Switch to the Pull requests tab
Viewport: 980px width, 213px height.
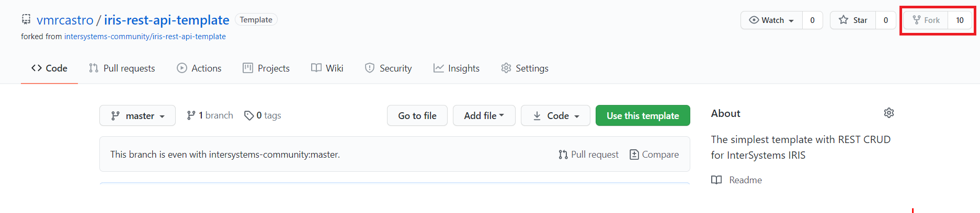[x=122, y=68]
